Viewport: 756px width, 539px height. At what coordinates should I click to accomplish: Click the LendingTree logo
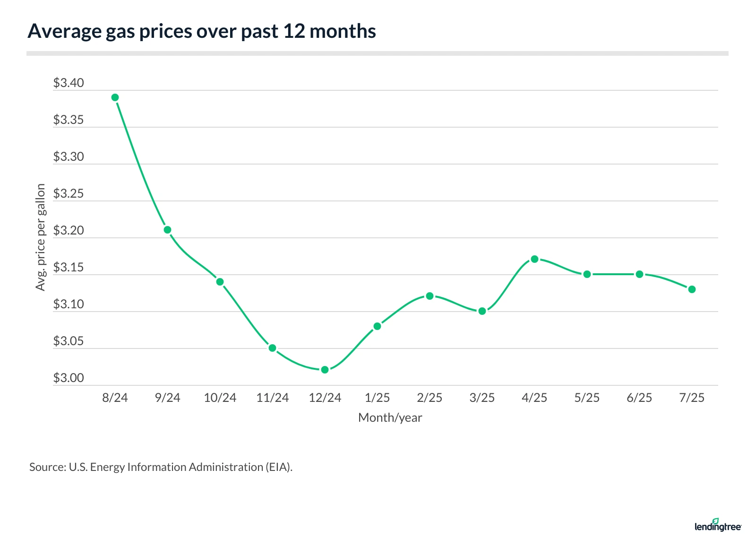[717, 526]
